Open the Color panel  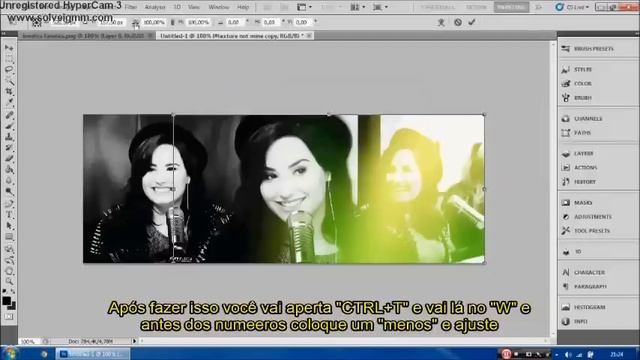[577, 84]
